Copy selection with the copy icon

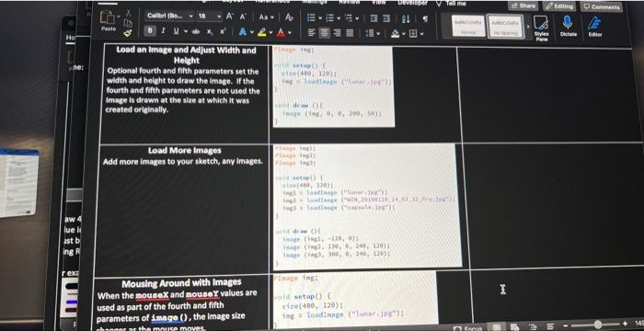129,23
